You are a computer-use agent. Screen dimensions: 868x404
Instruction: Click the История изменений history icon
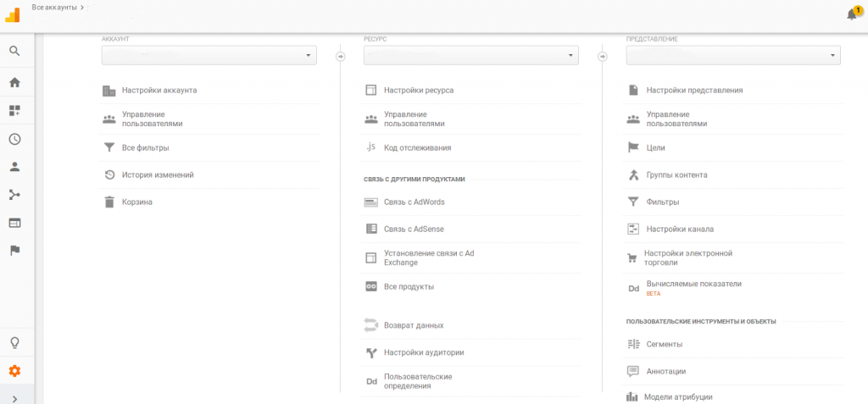[x=109, y=174]
